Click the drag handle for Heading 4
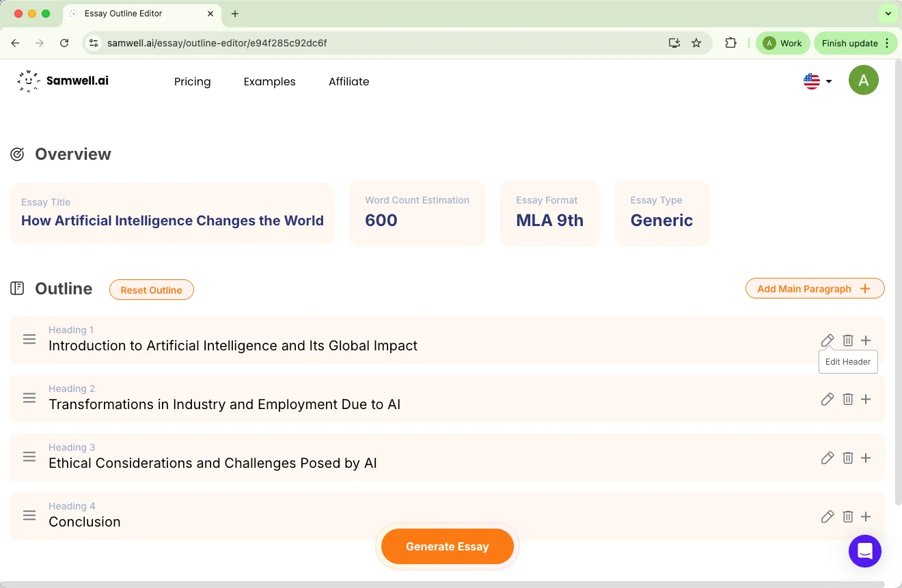Screen dimensions: 902x588 click(x=29, y=516)
